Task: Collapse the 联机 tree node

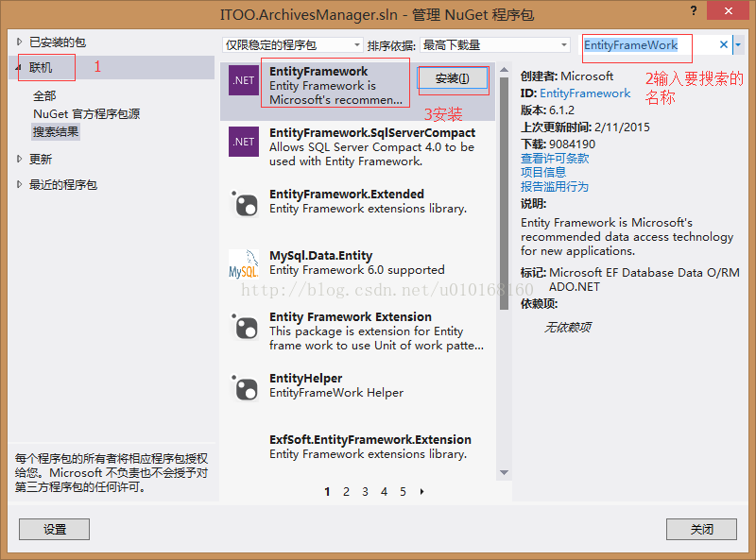Action: click(x=19, y=68)
